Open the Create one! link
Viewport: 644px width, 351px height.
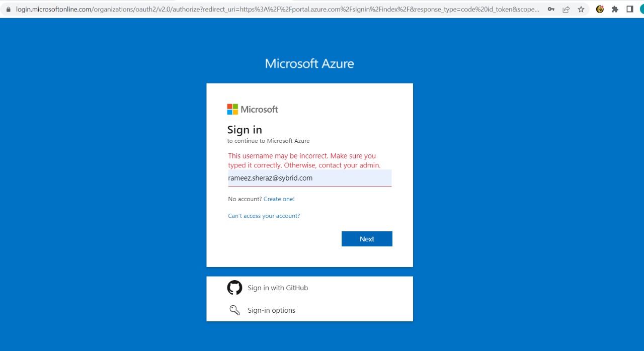pos(279,199)
